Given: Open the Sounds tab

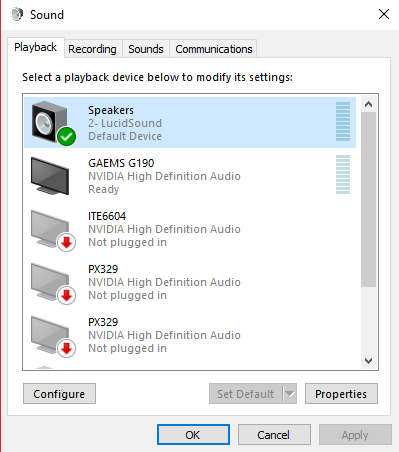Looking at the screenshot, I should tap(146, 49).
